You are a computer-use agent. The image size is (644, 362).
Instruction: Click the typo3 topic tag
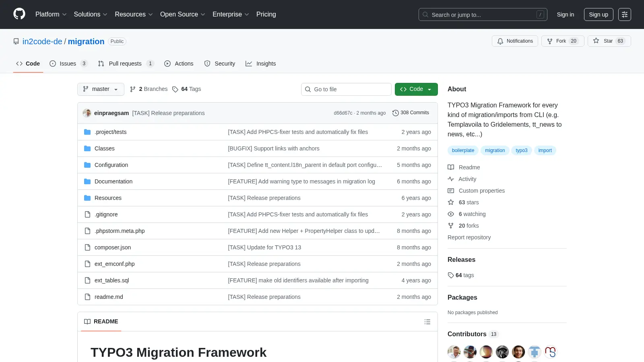(x=522, y=150)
